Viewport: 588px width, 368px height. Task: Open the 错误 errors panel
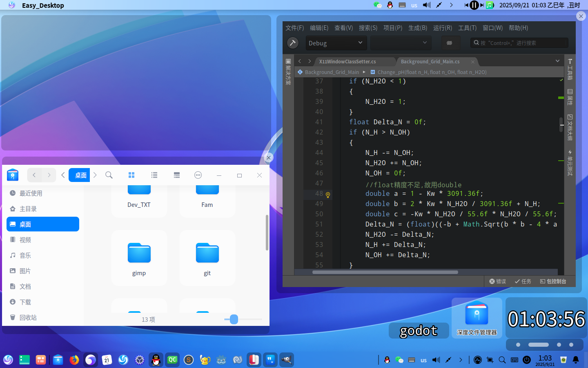pos(498,281)
